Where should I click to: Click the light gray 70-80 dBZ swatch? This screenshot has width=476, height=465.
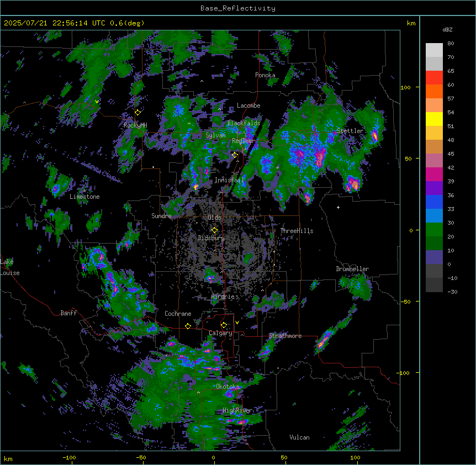pyautogui.click(x=434, y=50)
